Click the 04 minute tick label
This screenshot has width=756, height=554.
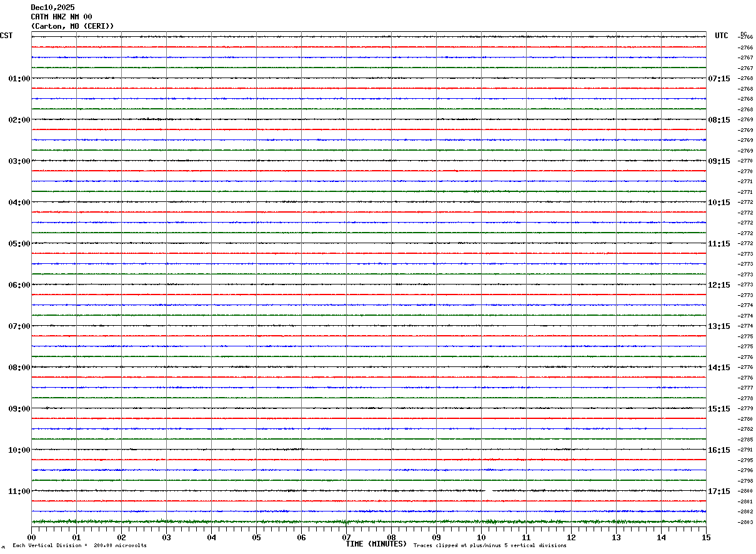tap(212, 537)
